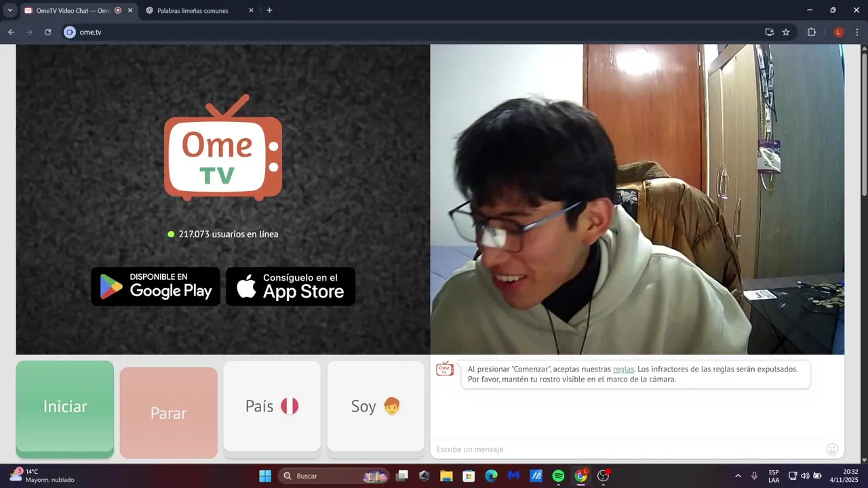Click the camera site info icon

click(69, 32)
